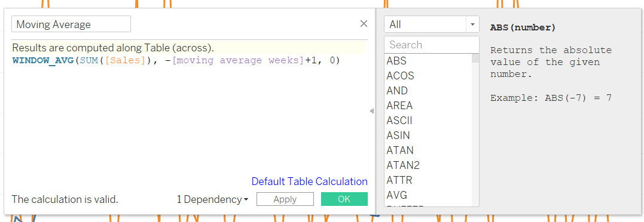Open Default Table Calculation link

coord(310,181)
